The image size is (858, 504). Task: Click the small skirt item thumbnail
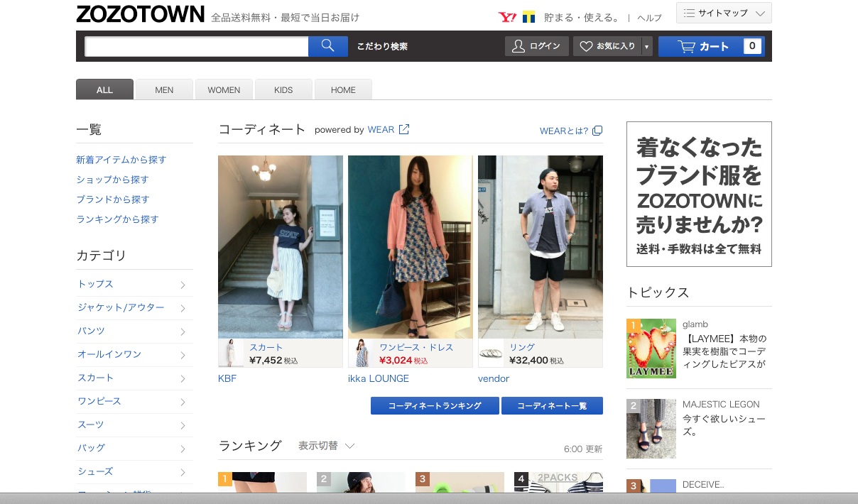pyautogui.click(x=231, y=353)
